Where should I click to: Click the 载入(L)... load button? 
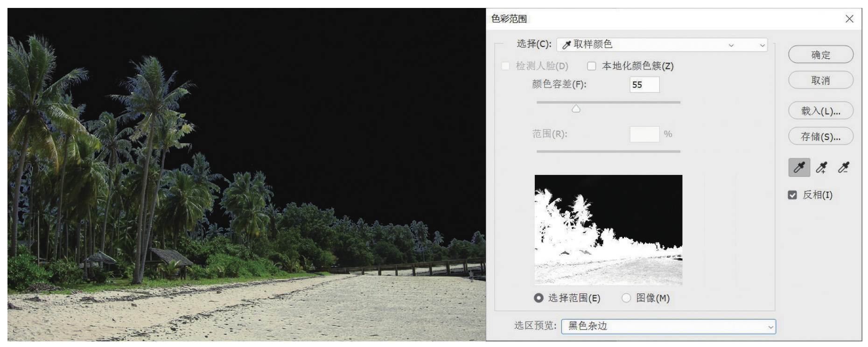click(x=821, y=111)
